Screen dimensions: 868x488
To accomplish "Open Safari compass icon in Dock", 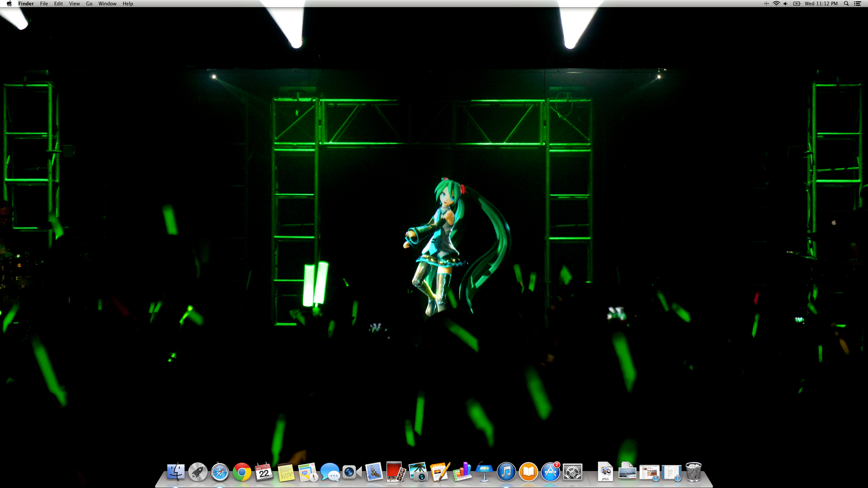I will pos(220,472).
